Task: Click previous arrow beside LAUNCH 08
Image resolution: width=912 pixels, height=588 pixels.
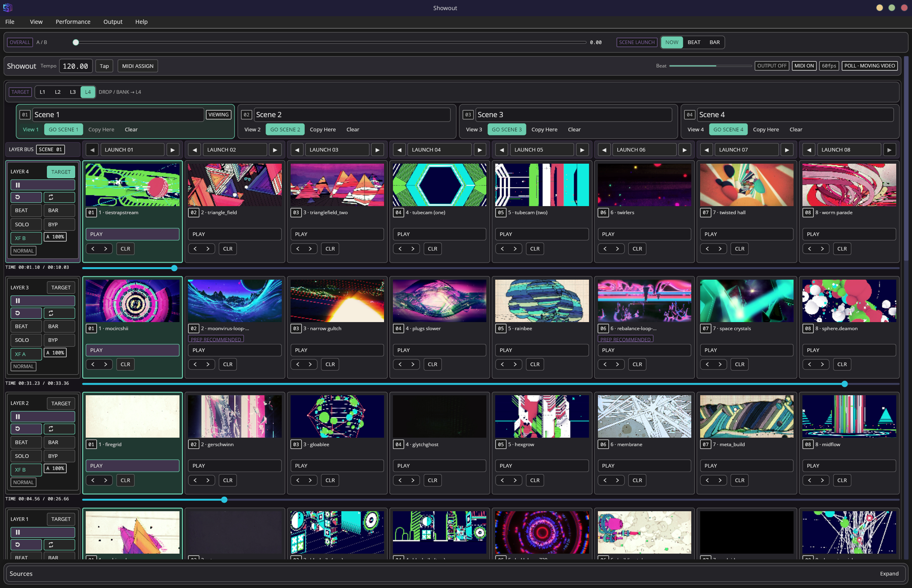Action: click(809, 150)
